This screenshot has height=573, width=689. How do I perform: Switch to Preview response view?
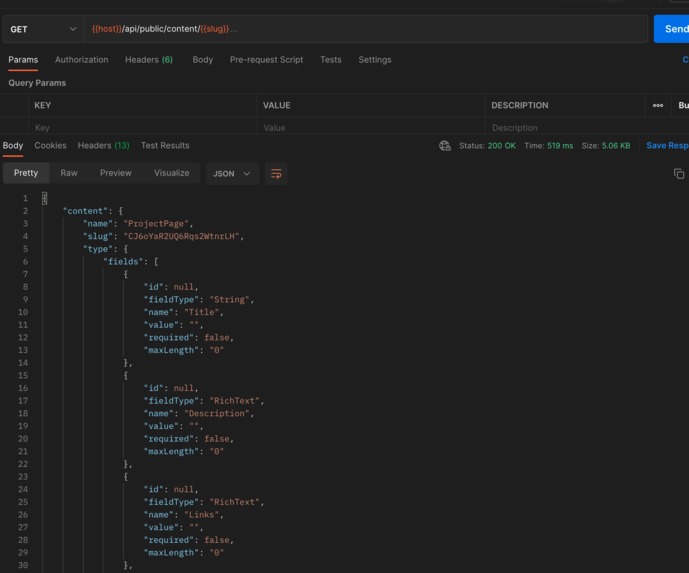tap(116, 173)
